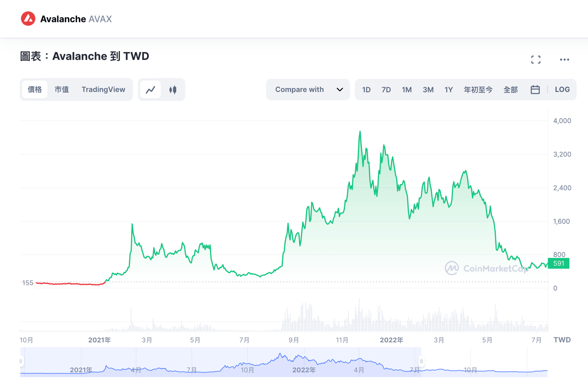Viewport: 588px width, 384px height.
Task: Toggle LOG scale on chart
Action: [562, 90]
